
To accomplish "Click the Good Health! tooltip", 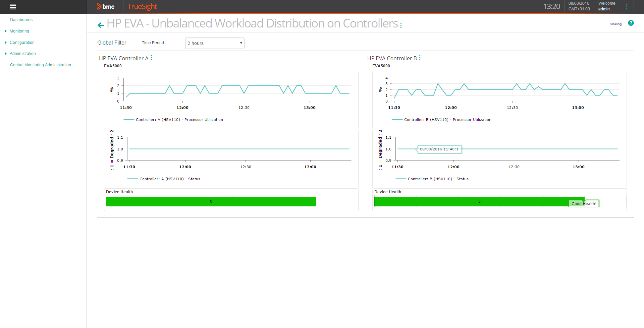I will point(584,204).
